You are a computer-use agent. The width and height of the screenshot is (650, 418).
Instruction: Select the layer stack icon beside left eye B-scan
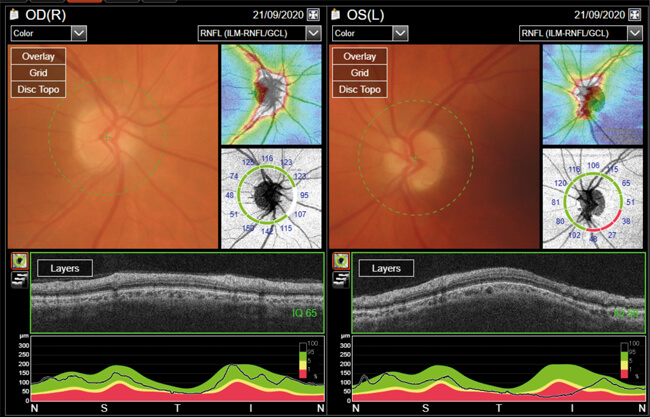[x=340, y=277]
